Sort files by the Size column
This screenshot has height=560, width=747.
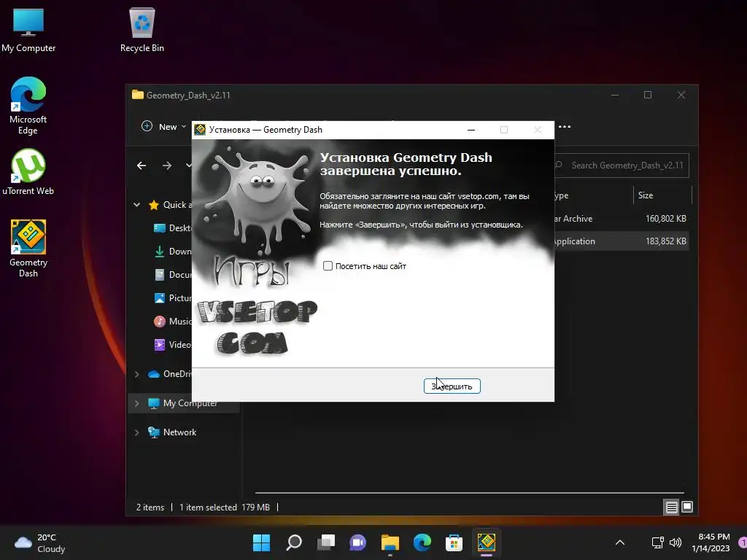click(662, 195)
